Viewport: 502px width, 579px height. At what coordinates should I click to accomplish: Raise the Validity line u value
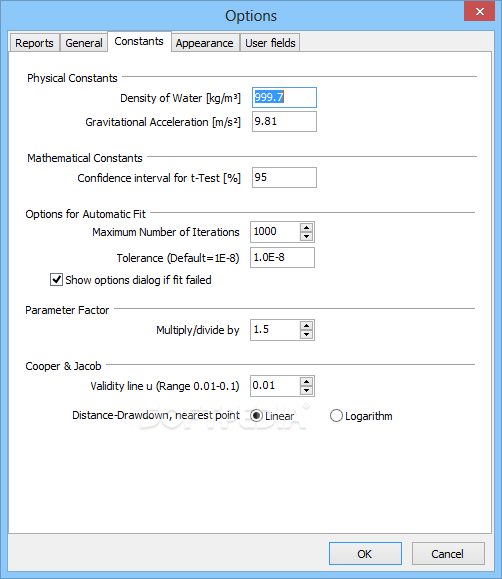[307, 381]
